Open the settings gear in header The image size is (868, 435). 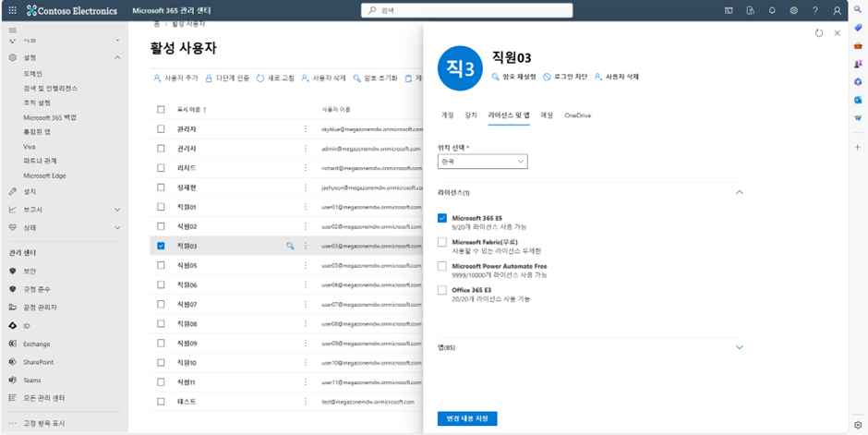click(794, 10)
